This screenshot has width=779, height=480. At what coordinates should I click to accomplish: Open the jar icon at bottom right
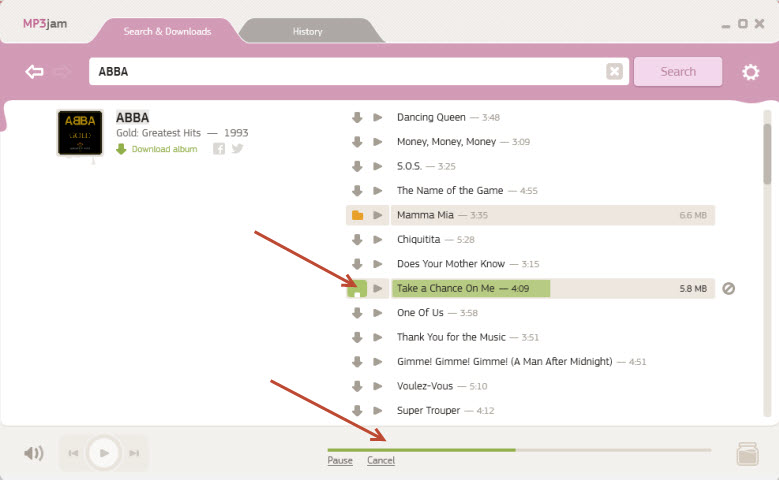[747, 454]
